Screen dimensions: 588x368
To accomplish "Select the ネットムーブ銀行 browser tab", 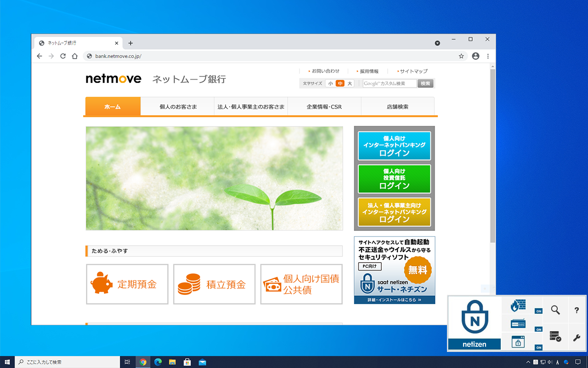I will click(78, 43).
